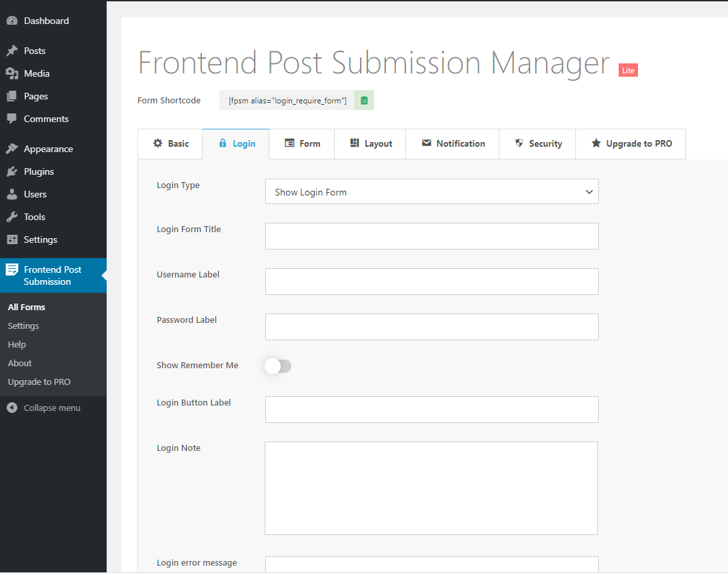
Task: Open Dashboard in the admin sidebar
Action: (53, 21)
